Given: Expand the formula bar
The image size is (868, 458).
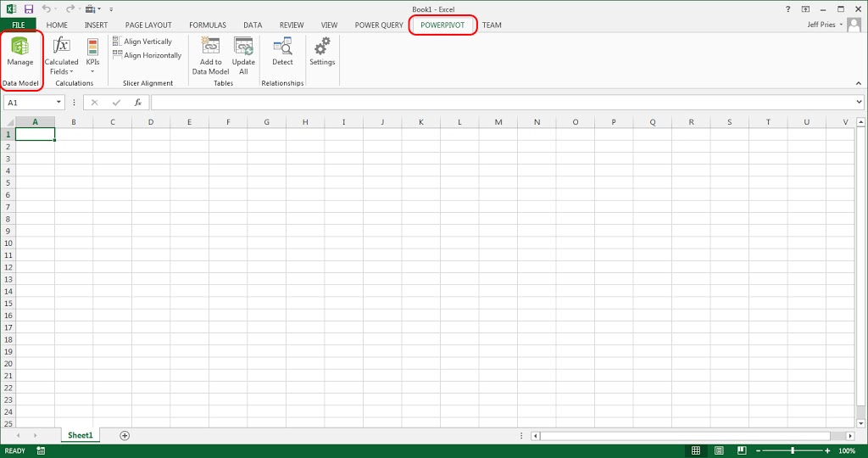Looking at the screenshot, I should pyautogui.click(x=860, y=103).
